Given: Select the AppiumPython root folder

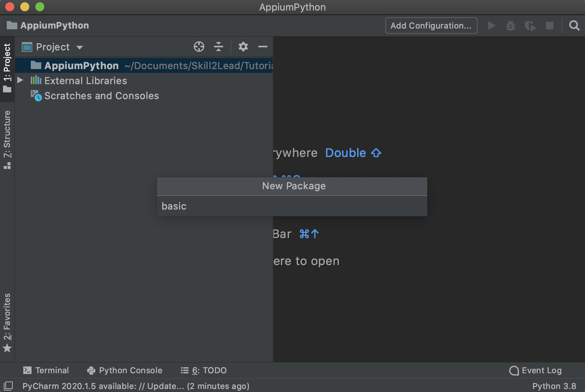Looking at the screenshot, I should [x=81, y=66].
